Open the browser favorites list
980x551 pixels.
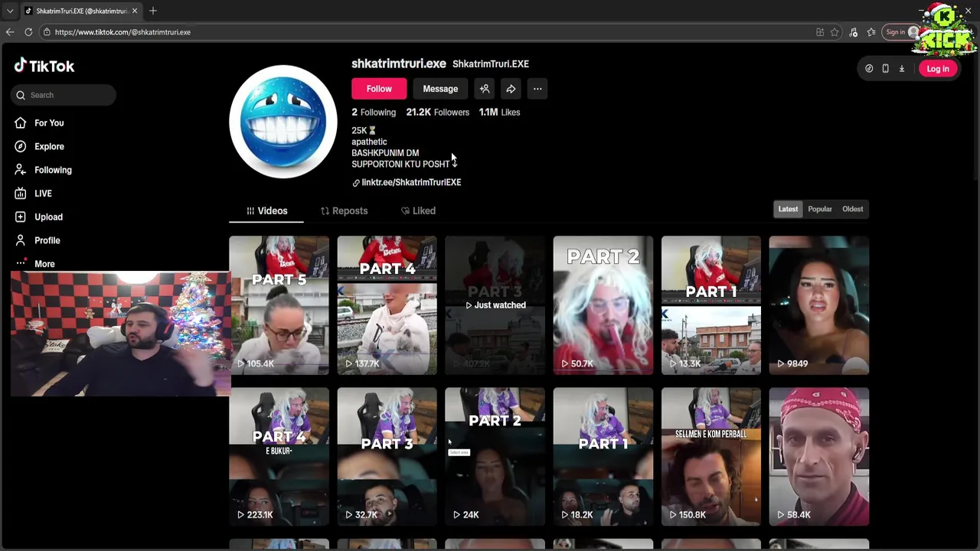tap(871, 32)
